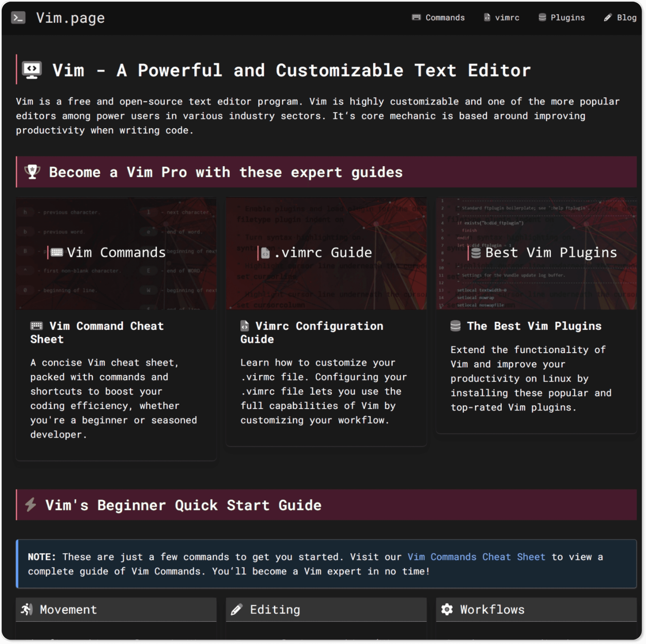The image size is (646, 644).
Task: Click the file code icon beside Vimrc Configuration Guide
Action: [245, 325]
